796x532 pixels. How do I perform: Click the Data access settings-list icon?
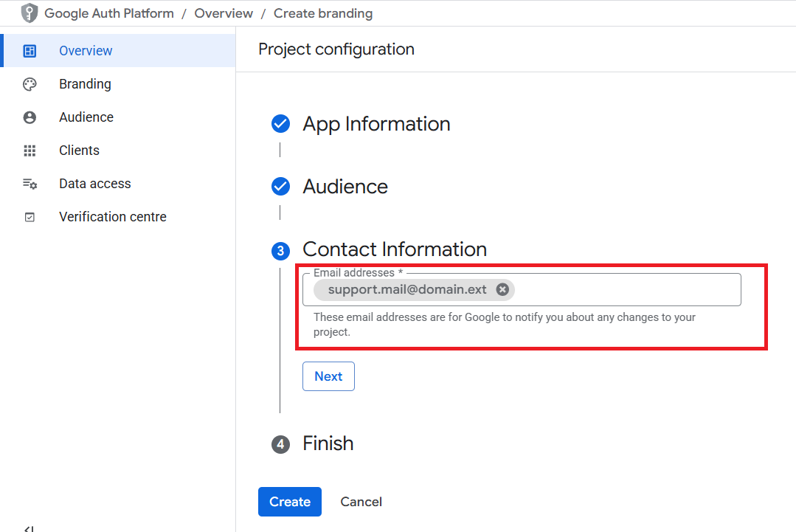click(30, 184)
